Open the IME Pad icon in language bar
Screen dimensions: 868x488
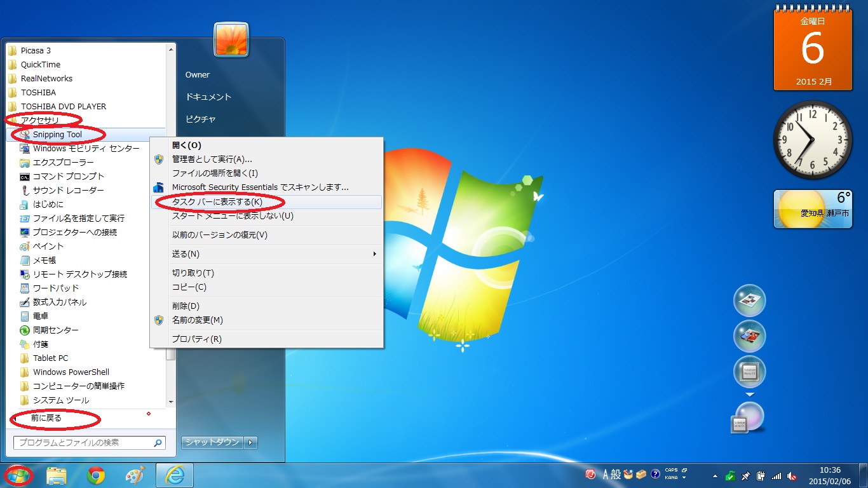[628, 475]
